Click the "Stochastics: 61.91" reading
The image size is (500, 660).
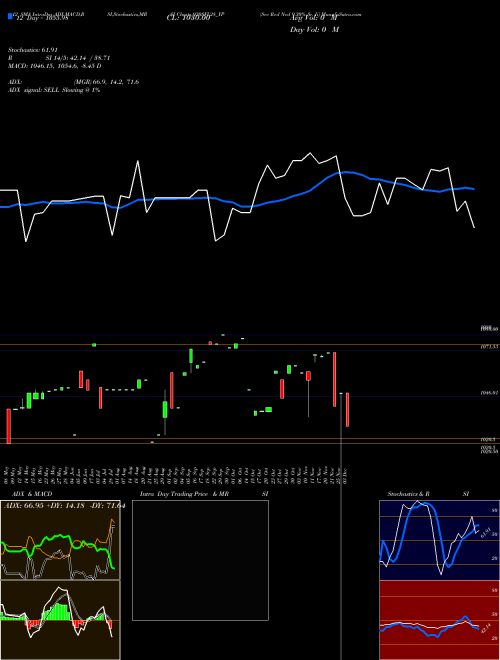point(33,50)
